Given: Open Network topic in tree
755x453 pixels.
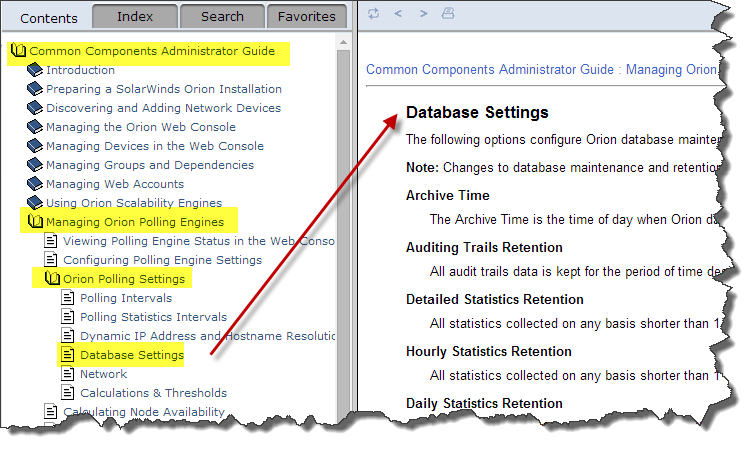Looking at the screenshot, I should click(104, 374).
